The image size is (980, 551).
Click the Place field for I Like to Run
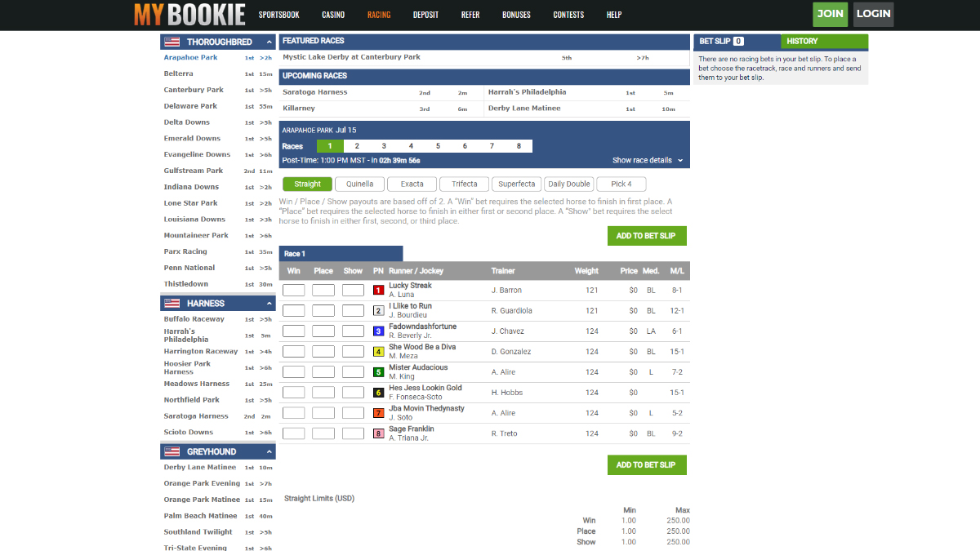coord(323,311)
